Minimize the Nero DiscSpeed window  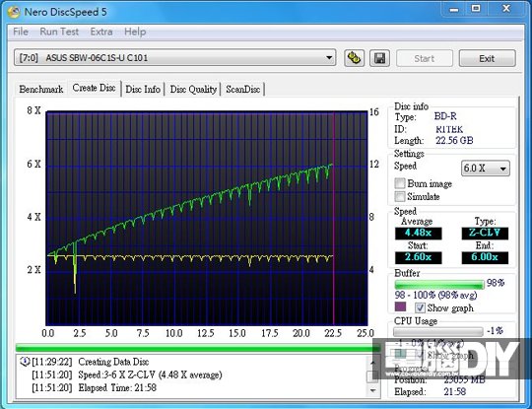[x=454, y=9]
